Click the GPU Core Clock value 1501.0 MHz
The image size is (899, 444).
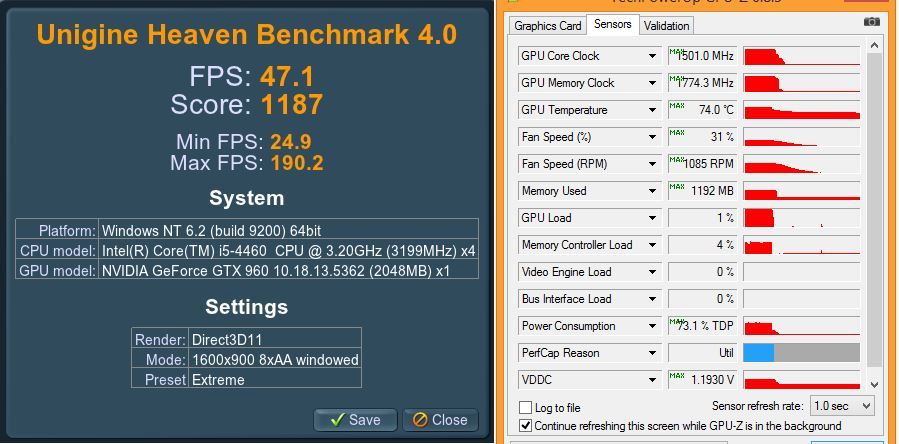[x=702, y=56]
